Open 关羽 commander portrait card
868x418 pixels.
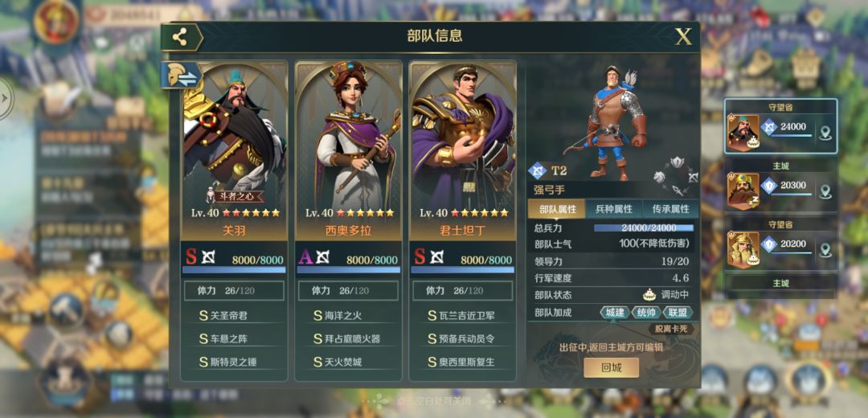234,150
